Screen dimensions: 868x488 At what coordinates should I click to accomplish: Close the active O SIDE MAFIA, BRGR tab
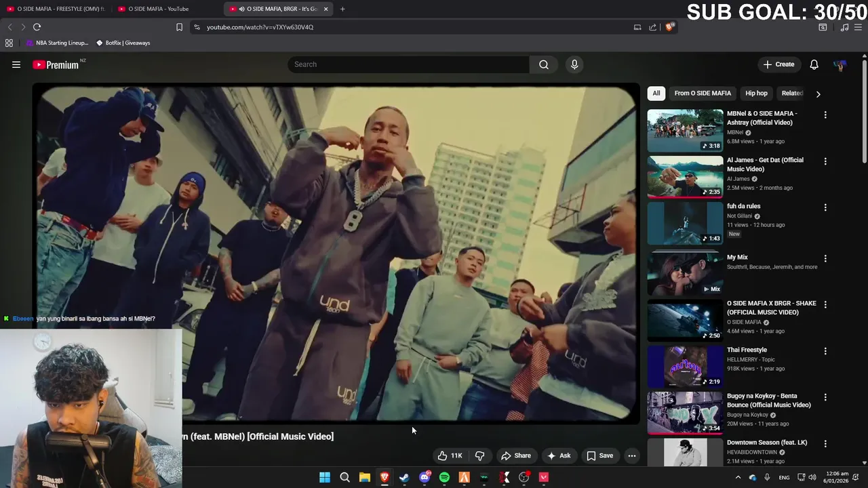pyautogui.click(x=325, y=9)
